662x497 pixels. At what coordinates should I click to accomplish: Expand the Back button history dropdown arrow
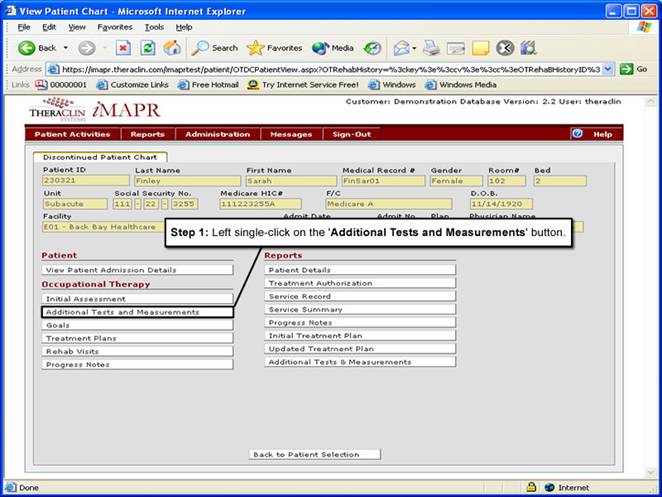point(66,47)
